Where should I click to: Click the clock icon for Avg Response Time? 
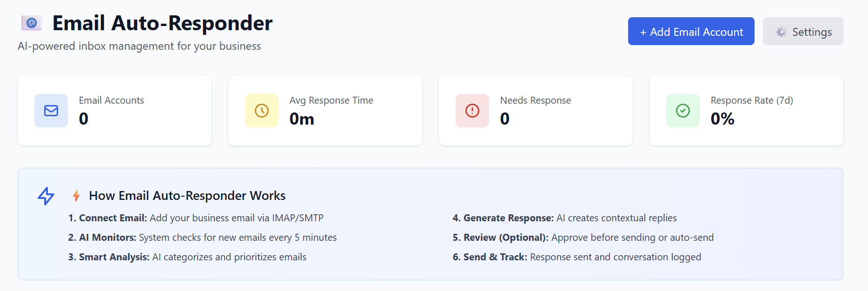[262, 111]
